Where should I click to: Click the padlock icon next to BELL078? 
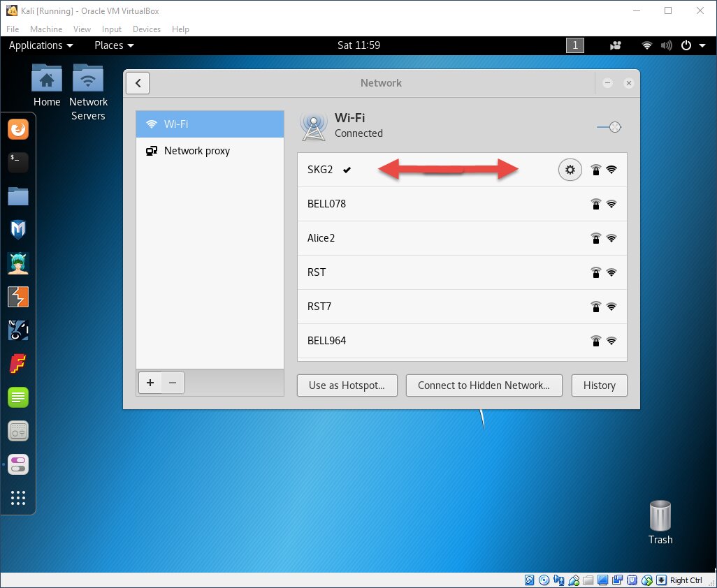click(x=595, y=204)
